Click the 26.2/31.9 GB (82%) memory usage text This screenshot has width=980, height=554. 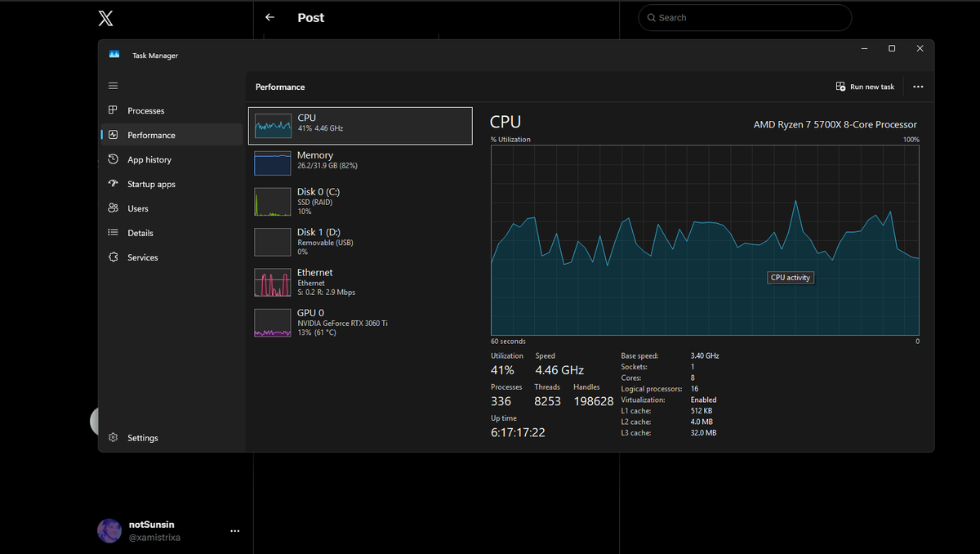[x=327, y=166]
